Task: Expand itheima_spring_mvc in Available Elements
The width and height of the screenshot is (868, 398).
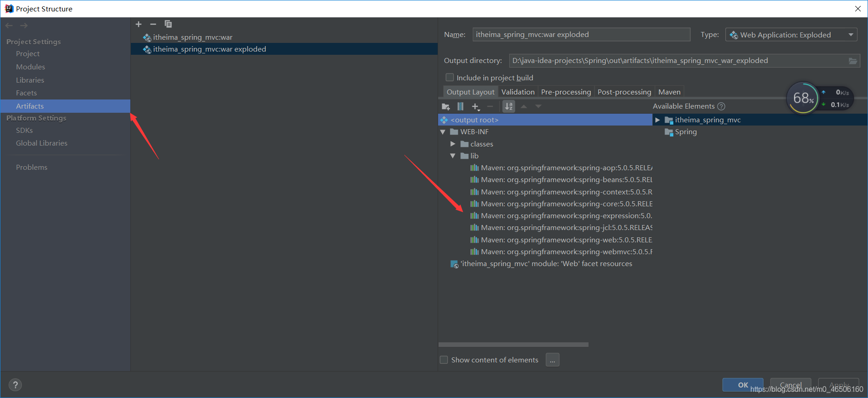Action: point(657,120)
